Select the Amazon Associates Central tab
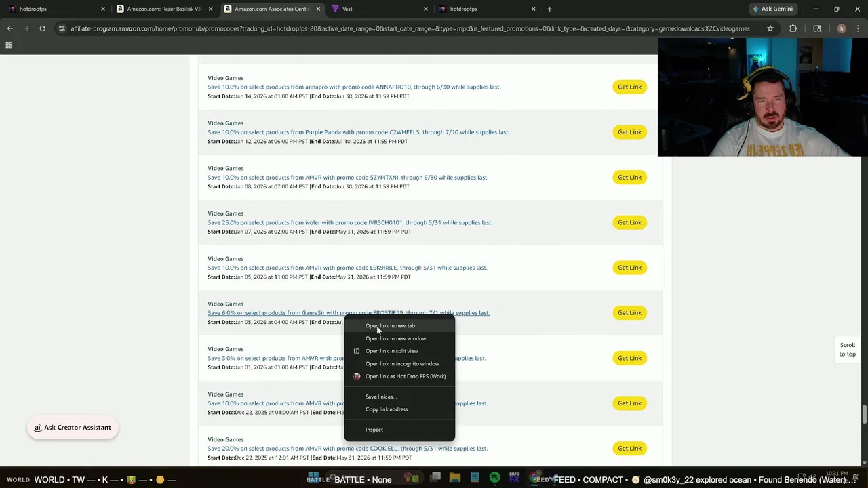The width and height of the screenshot is (868, 488). tap(271, 9)
